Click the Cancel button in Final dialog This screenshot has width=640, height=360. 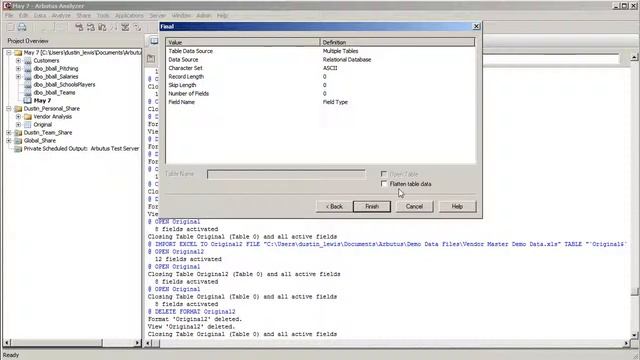tap(414, 207)
